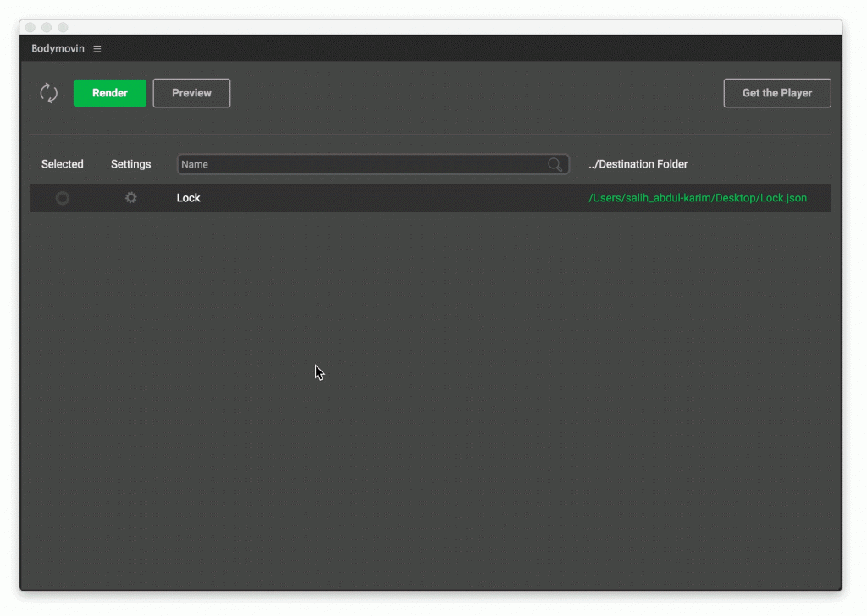This screenshot has height=616, width=867.
Task: Select the Lock composition radio circle
Action: click(x=63, y=198)
